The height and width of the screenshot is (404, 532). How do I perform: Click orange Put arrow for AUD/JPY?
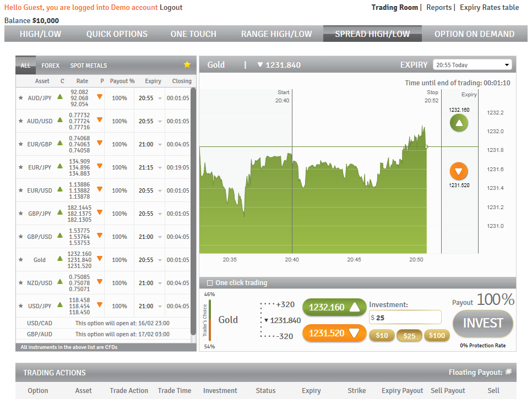[100, 97]
